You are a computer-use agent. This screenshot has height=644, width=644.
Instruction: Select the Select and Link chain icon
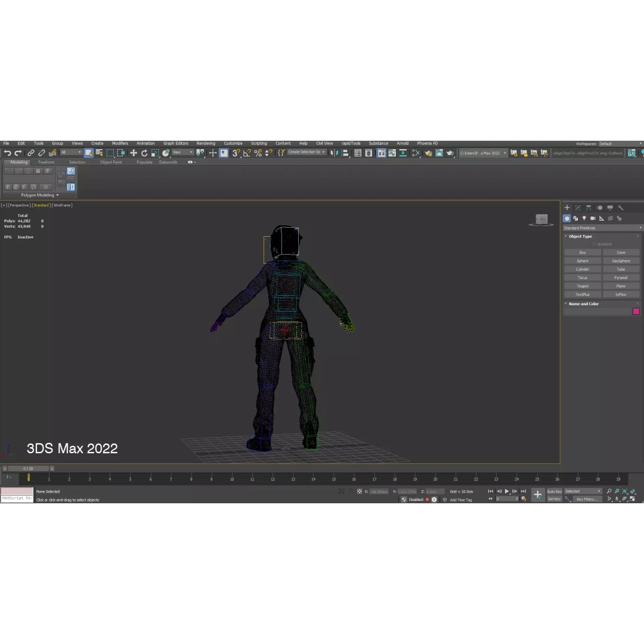pos(31,153)
